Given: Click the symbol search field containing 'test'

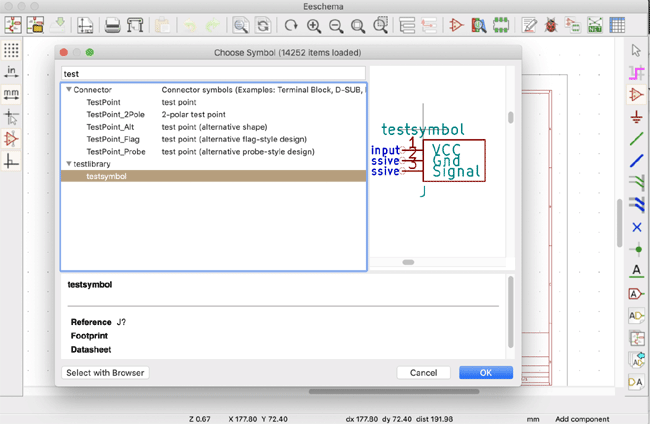Looking at the screenshot, I should click(213, 74).
